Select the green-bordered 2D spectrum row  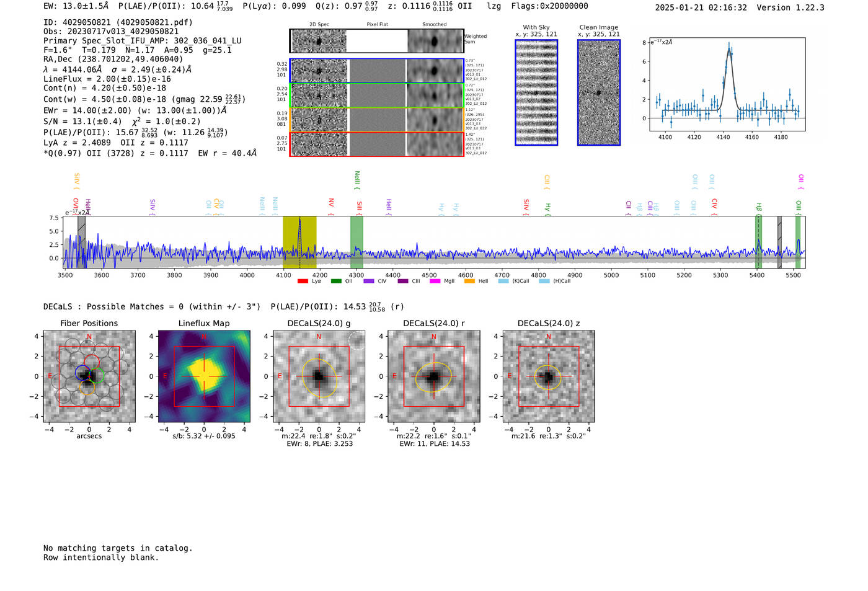coord(377,96)
